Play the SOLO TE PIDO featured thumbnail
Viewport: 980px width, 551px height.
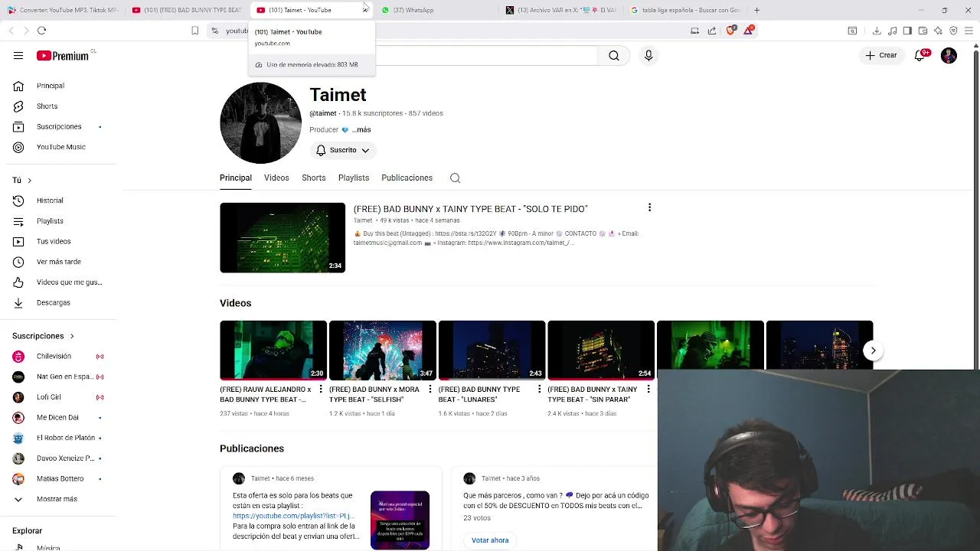click(283, 237)
